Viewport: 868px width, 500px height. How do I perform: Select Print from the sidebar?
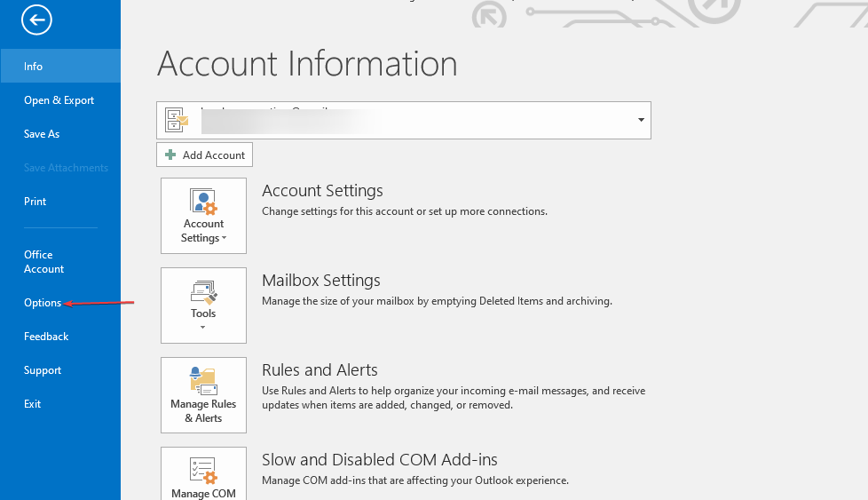(x=36, y=202)
